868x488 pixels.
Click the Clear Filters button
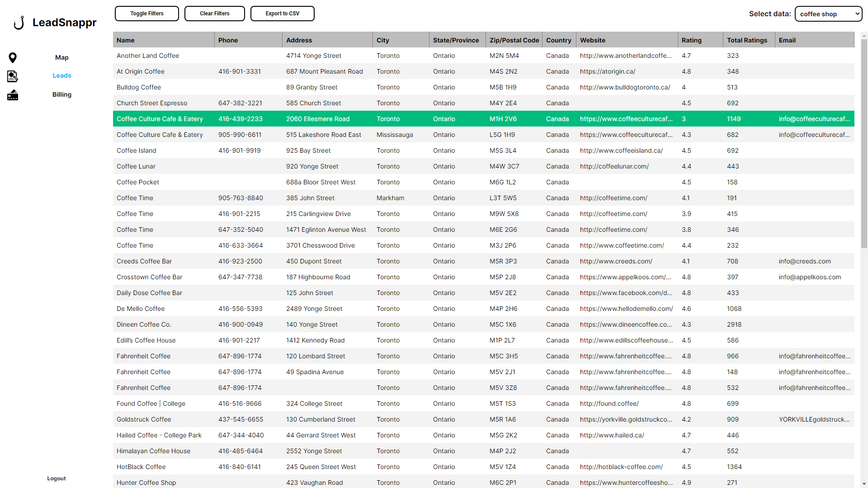[215, 14]
